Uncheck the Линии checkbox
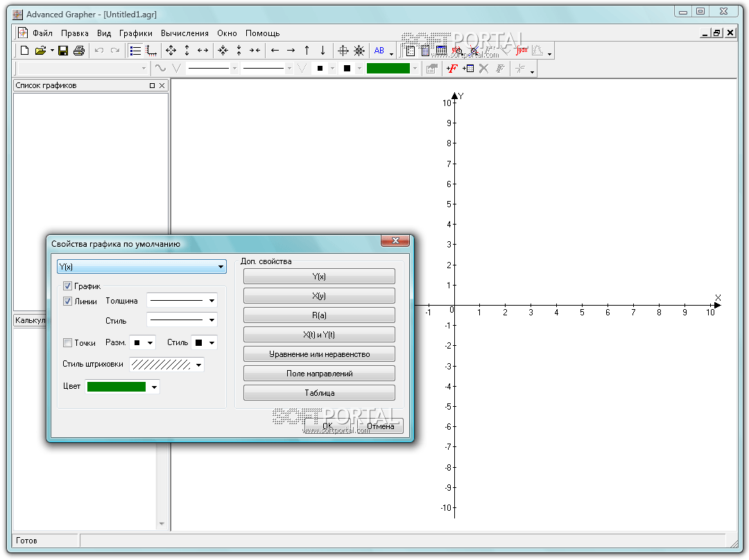The height and width of the screenshot is (560, 749). [x=67, y=301]
